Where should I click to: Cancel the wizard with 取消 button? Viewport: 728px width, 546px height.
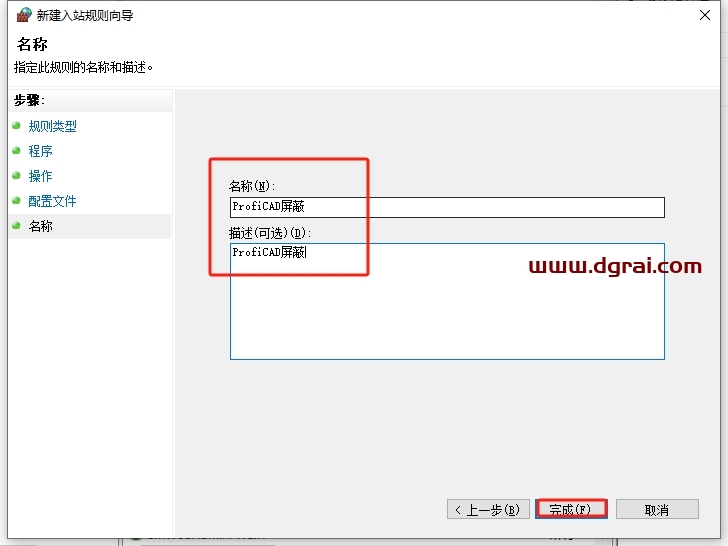657,509
